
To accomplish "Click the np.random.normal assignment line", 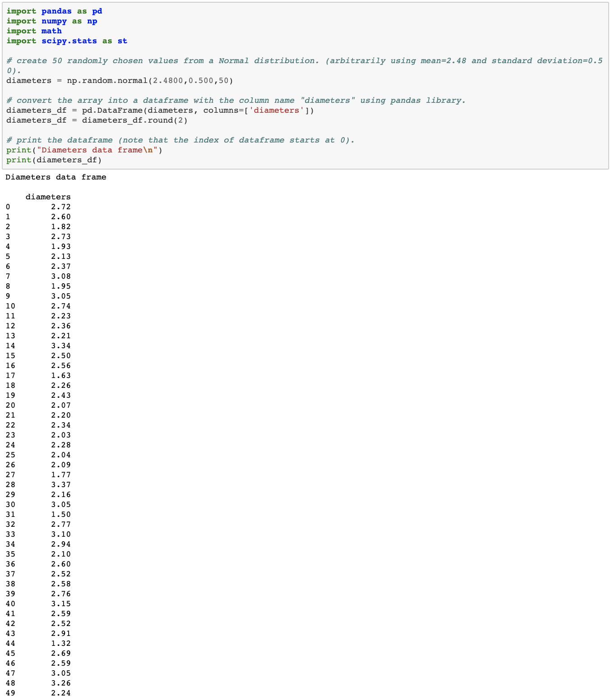I will pyautogui.click(x=120, y=81).
